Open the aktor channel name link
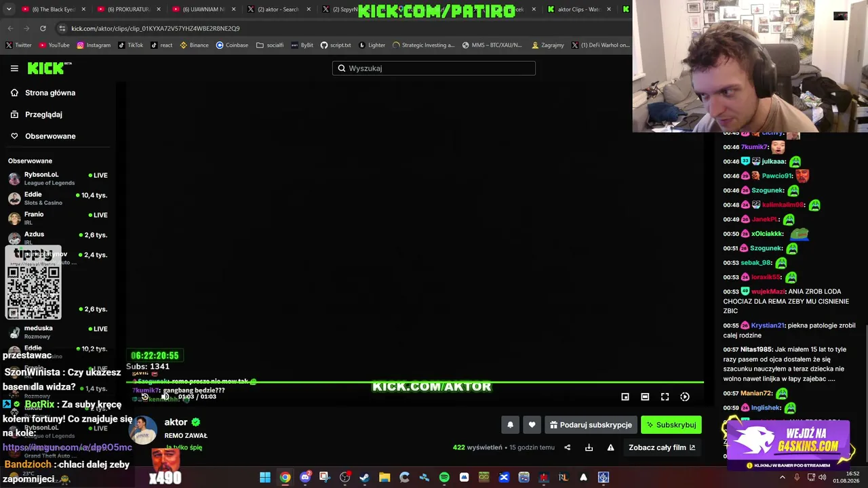 [x=176, y=422]
